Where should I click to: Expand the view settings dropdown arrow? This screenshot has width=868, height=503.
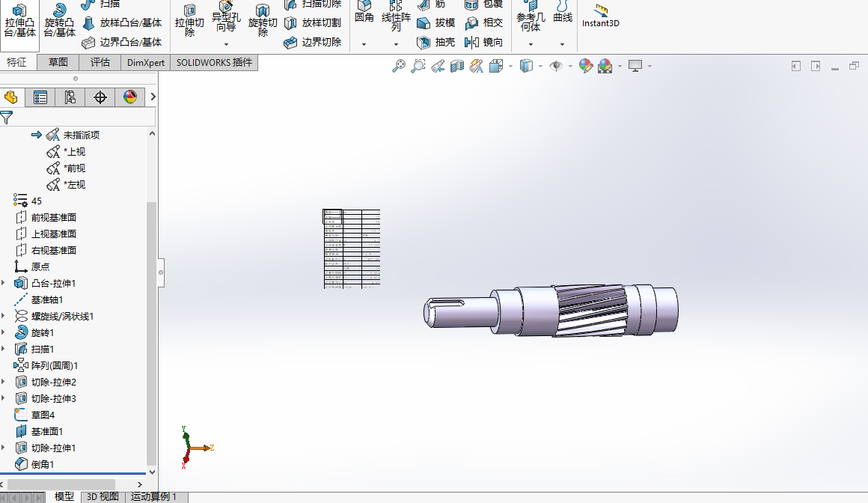pos(650,67)
